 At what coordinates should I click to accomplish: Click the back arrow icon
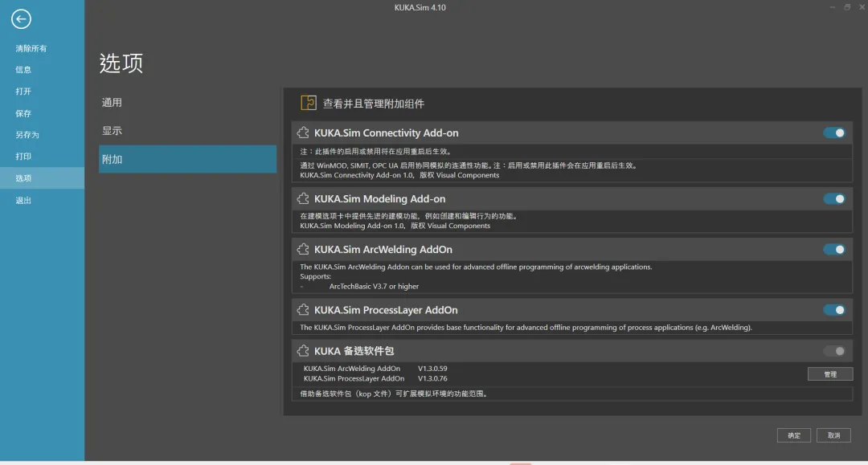[x=21, y=19]
